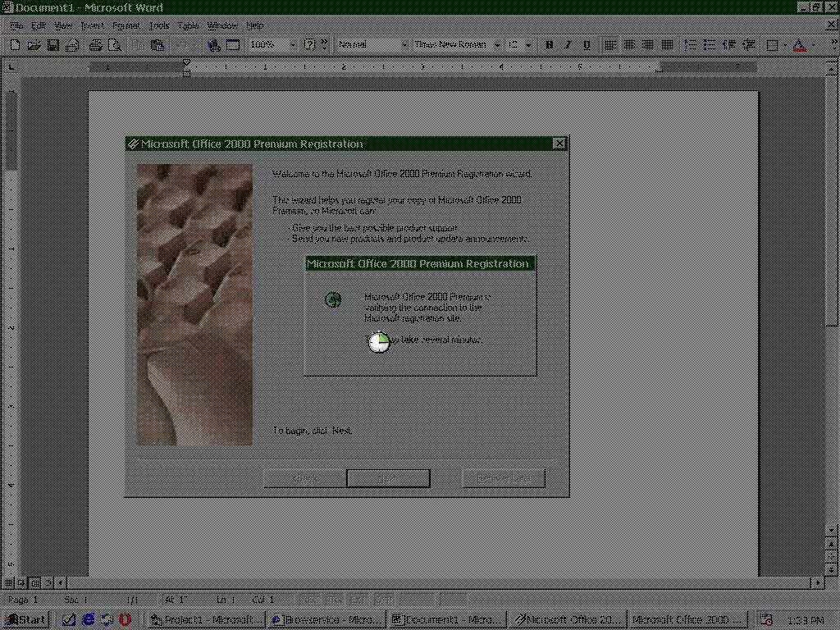Open a file with the Open icon
Image resolution: width=840 pixels, height=630 pixels.
[34, 45]
